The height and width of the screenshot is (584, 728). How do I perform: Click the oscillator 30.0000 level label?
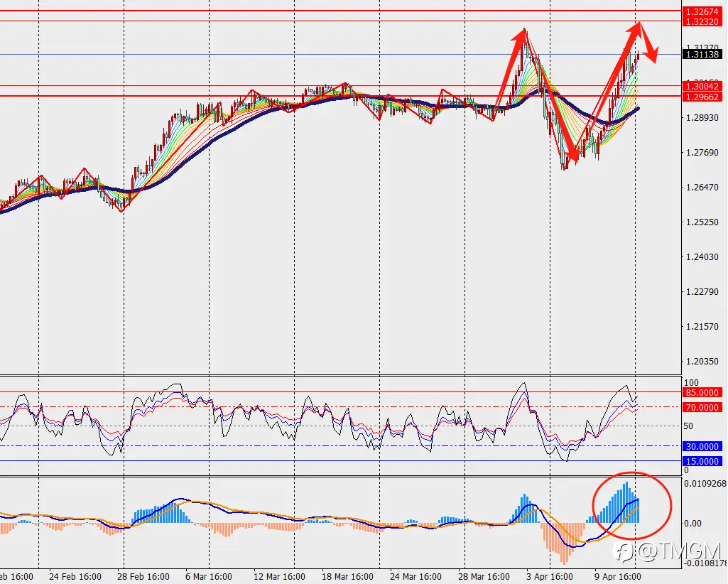[702, 446]
